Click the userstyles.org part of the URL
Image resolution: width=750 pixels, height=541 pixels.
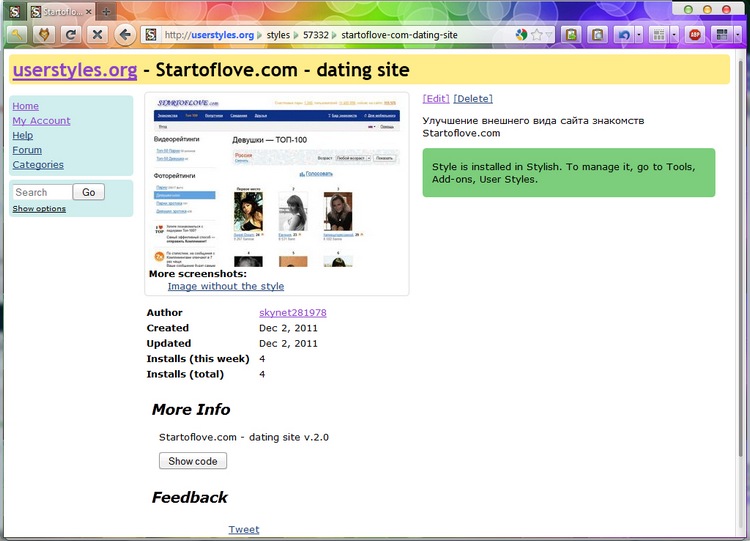tap(222, 35)
